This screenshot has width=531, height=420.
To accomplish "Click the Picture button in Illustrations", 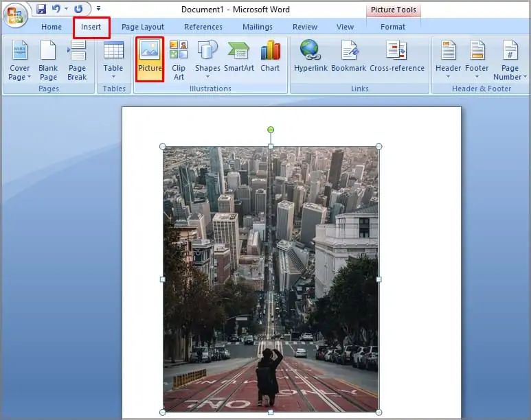I will click(150, 59).
